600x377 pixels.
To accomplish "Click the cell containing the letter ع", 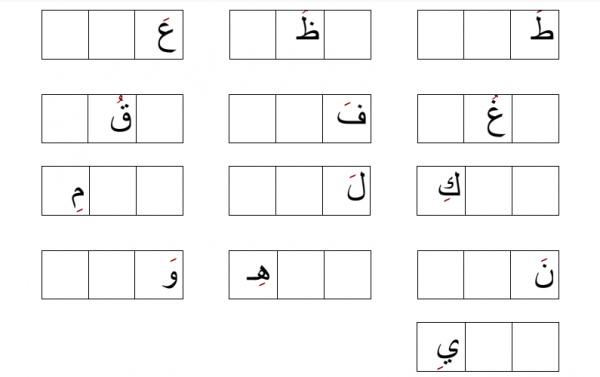I will [x=159, y=35].
